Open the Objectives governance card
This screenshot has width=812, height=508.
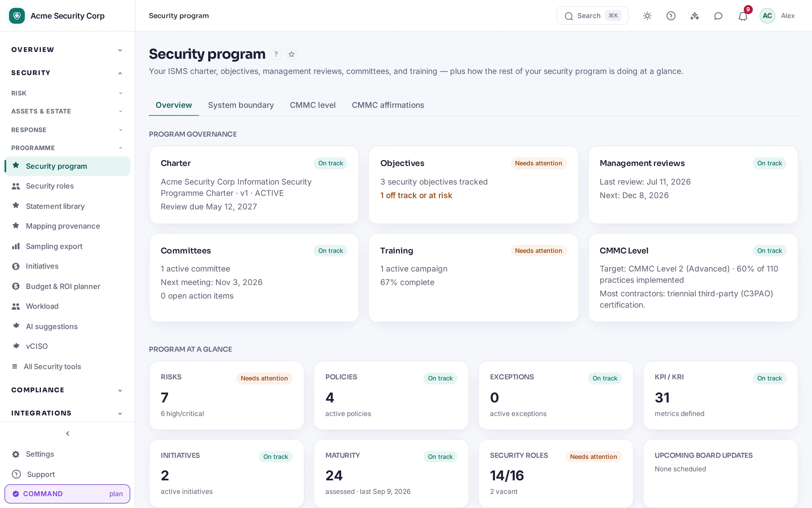pos(473,185)
